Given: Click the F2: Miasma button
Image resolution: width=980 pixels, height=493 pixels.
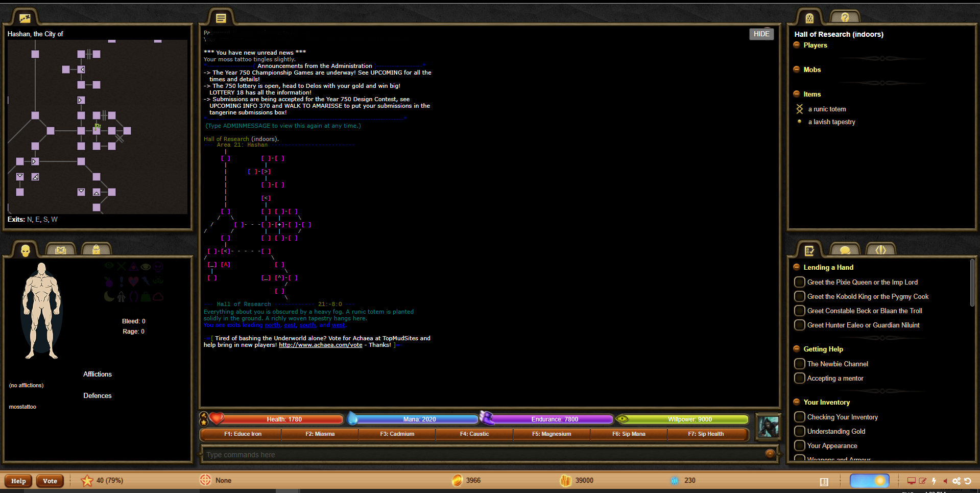Looking at the screenshot, I should coord(320,434).
